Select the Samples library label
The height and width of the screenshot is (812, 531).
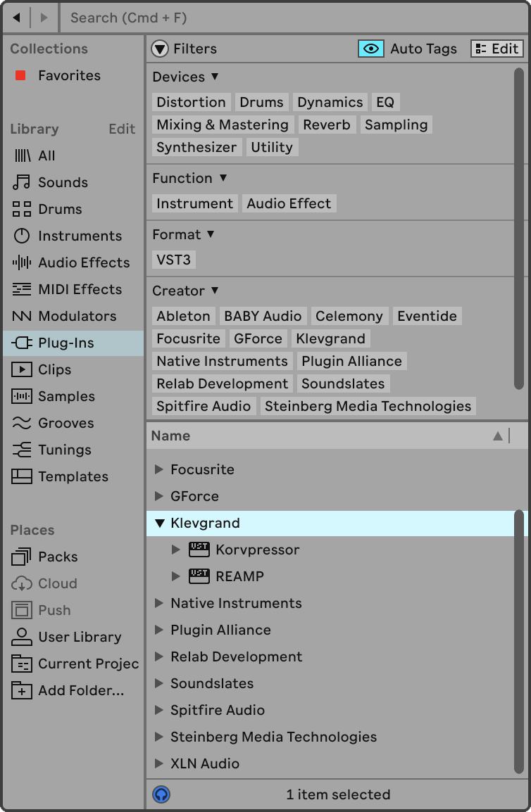pyautogui.click(x=66, y=397)
